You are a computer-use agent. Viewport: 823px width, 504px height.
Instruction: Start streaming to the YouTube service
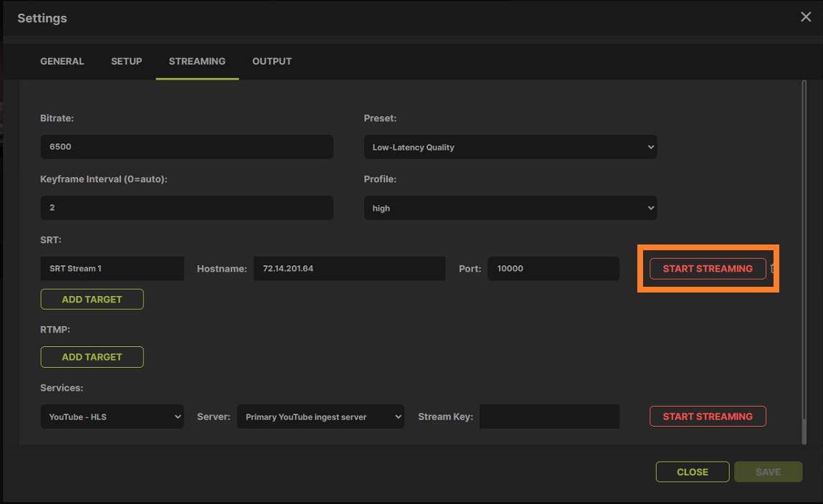click(708, 417)
